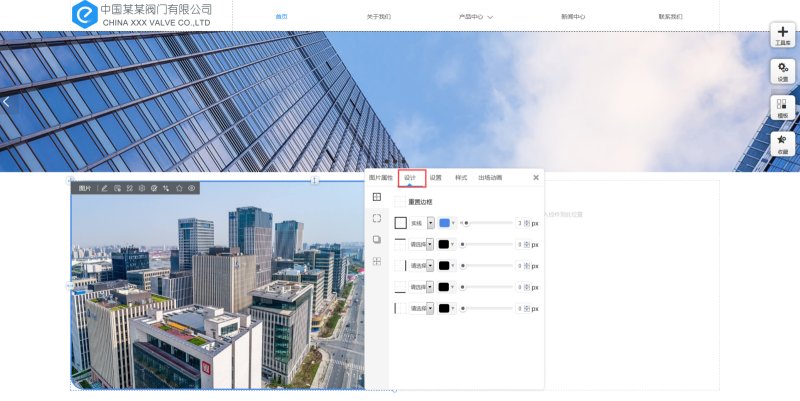Open the 工具库 toolbox button
Viewport: 800px width, 401px height.
tap(782, 35)
